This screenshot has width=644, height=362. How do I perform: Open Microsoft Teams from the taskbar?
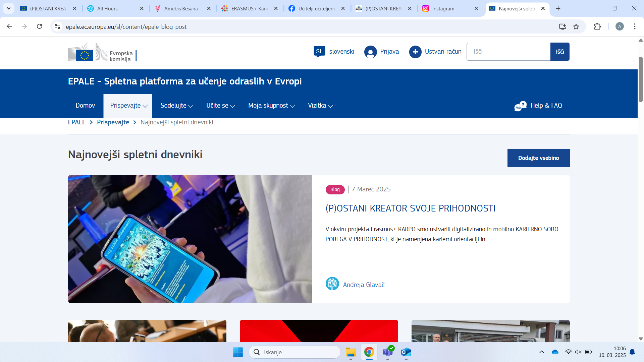click(387, 352)
